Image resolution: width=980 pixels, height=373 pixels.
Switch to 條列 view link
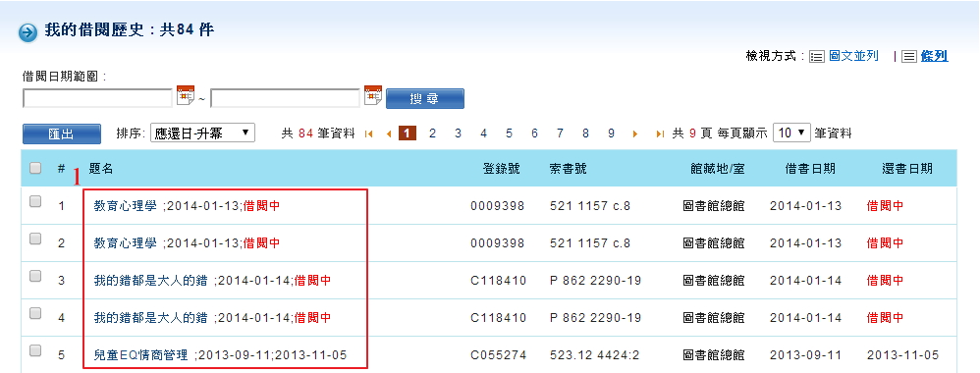935,56
